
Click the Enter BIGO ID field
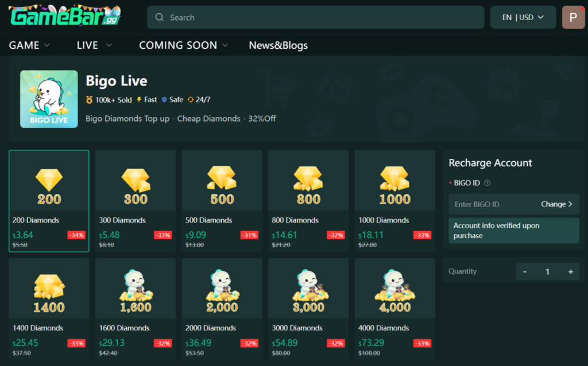point(493,204)
